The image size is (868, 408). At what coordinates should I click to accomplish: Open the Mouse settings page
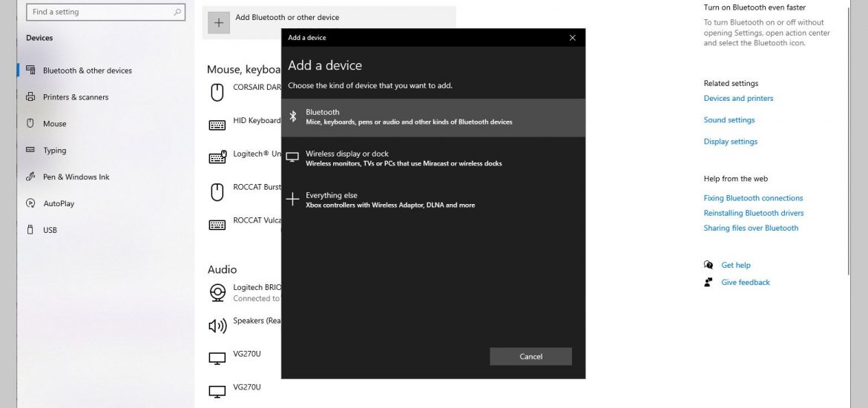(54, 123)
